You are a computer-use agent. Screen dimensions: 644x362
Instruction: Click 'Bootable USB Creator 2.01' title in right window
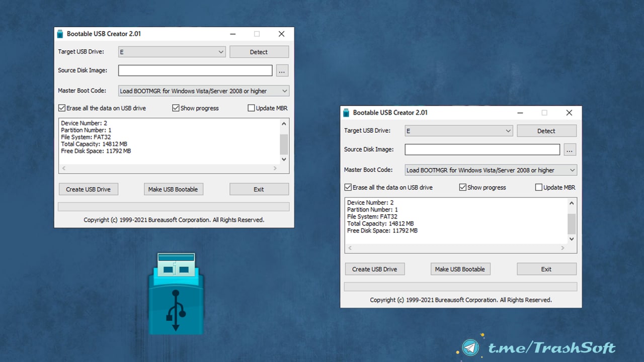pyautogui.click(x=390, y=113)
